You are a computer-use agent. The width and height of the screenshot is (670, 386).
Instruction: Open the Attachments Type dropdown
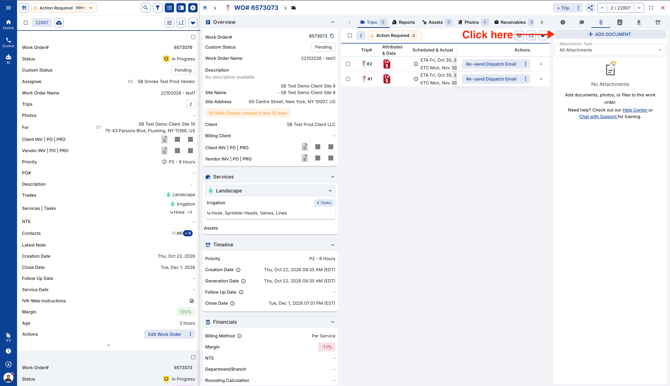(610, 49)
